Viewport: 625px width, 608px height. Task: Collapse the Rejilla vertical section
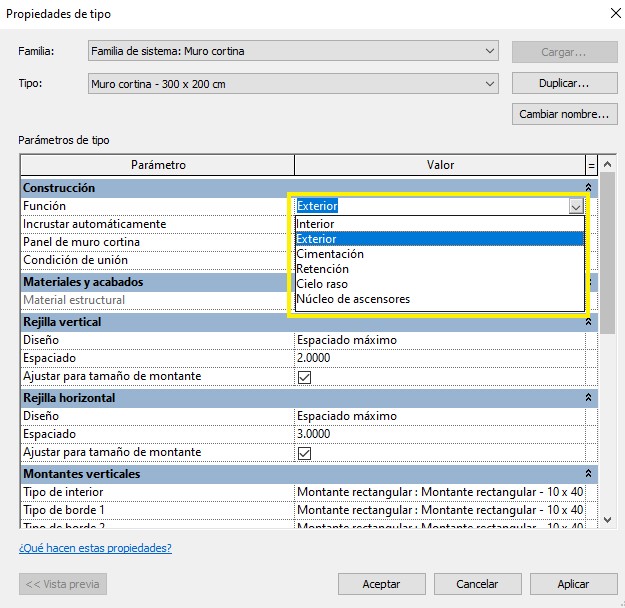point(588,322)
